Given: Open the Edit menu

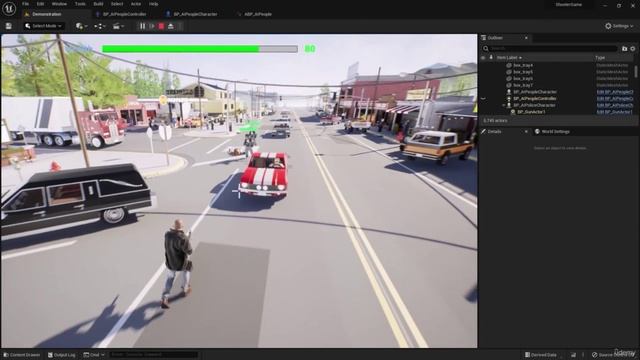Looking at the screenshot, I should (x=40, y=4).
